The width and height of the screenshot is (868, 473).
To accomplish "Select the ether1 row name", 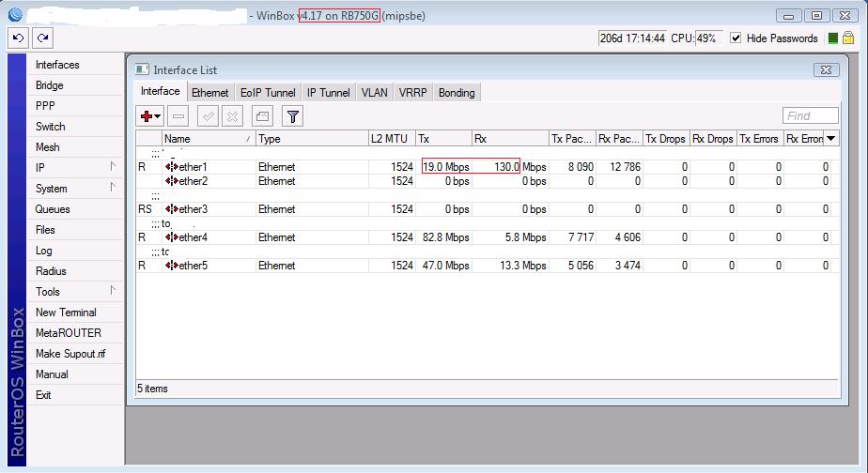I will point(193,166).
